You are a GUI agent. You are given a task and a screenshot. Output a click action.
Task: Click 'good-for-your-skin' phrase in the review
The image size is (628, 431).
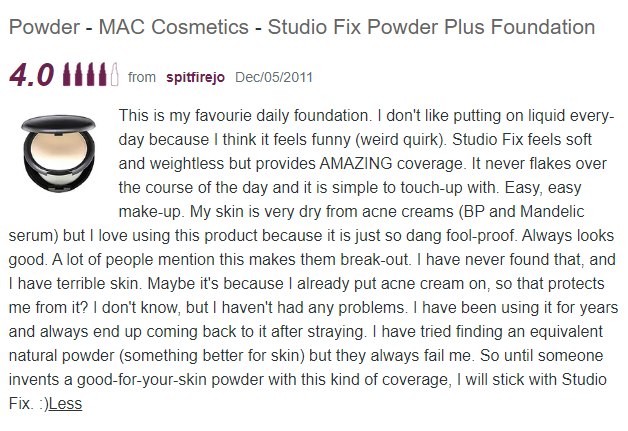click(142, 380)
